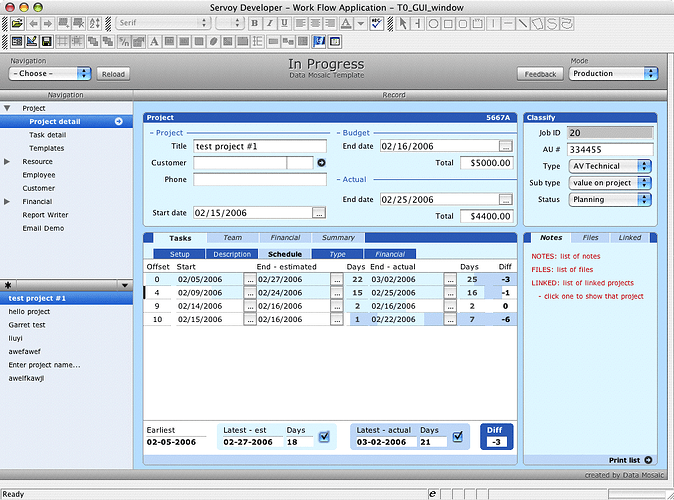Click the project Title input field
This screenshot has height=500, width=674.
tap(260, 146)
